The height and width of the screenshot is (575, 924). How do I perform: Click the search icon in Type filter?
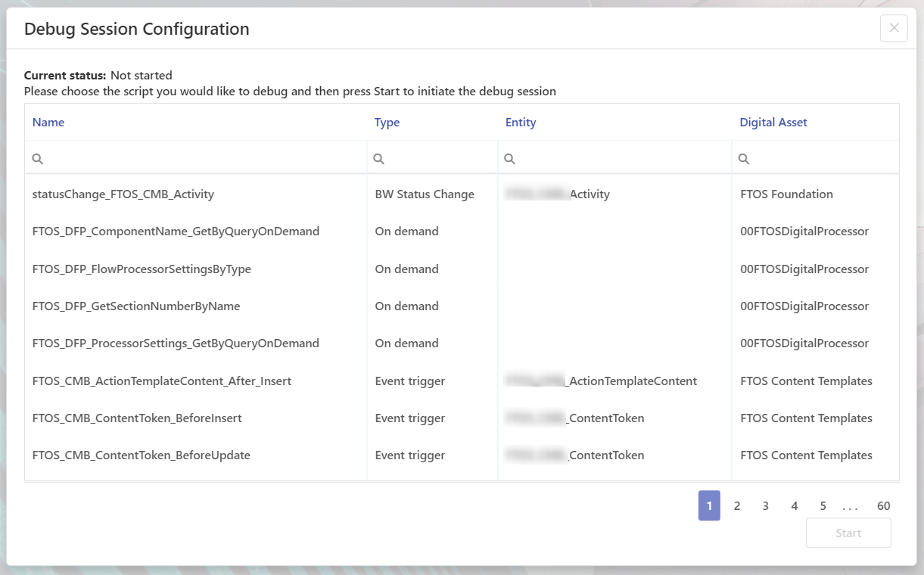[x=380, y=159]
